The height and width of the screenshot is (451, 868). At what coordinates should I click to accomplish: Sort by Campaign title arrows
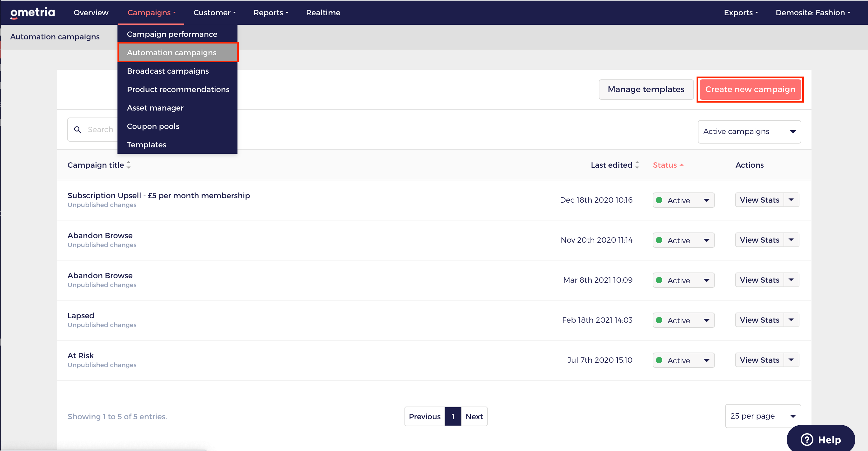coord(128,165)
